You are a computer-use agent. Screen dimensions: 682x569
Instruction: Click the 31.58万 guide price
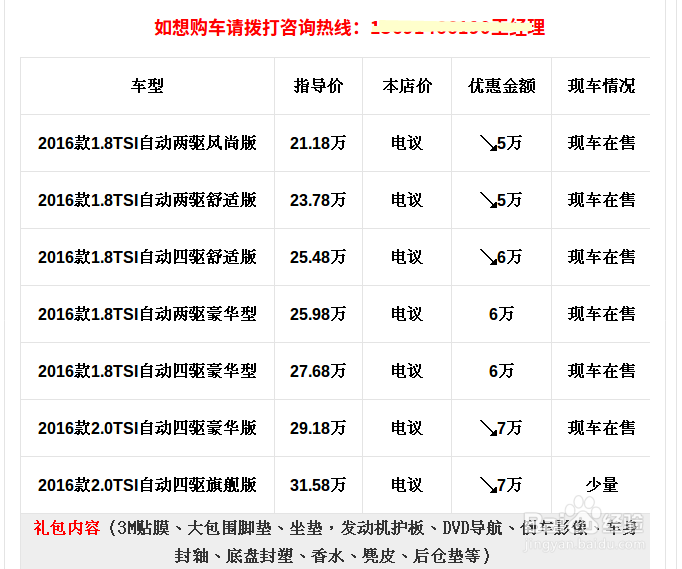coord(318,485)
